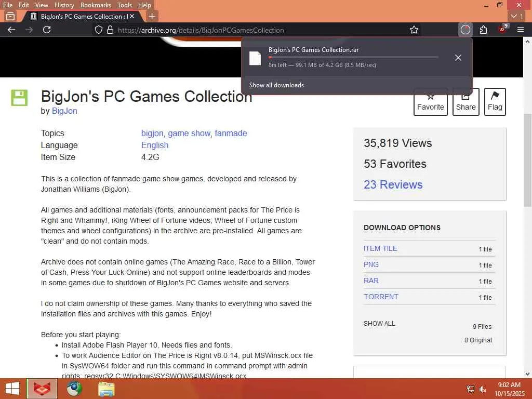Click the green floppy-disk software icon
This screenshot has width=532, height=399.
(19, 98)
